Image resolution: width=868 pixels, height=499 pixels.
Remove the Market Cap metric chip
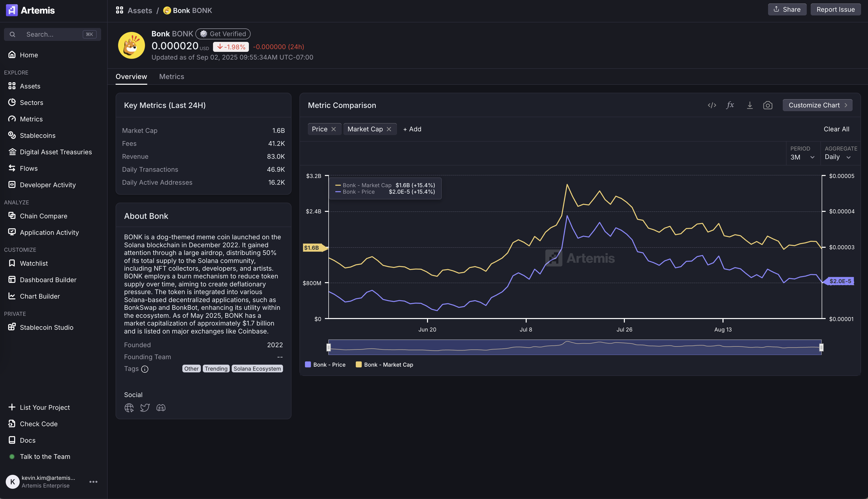pyautogui.click(x=389, y=129)
